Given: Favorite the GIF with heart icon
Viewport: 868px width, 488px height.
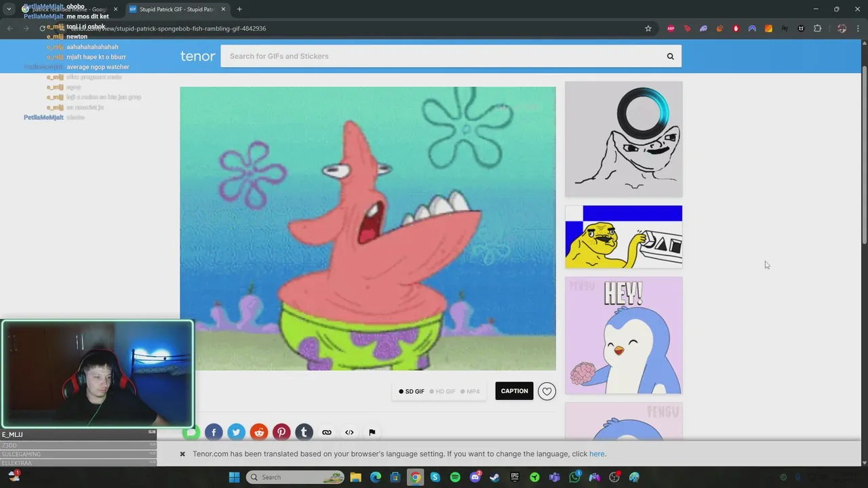Looking at the screenshot, I should (547, 391).
